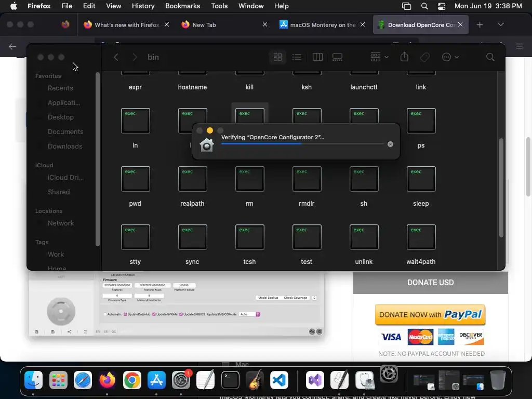The height and width of the screenshot is (399, 532).
Task: Select the realpath exec file
Action: [192, 179]
